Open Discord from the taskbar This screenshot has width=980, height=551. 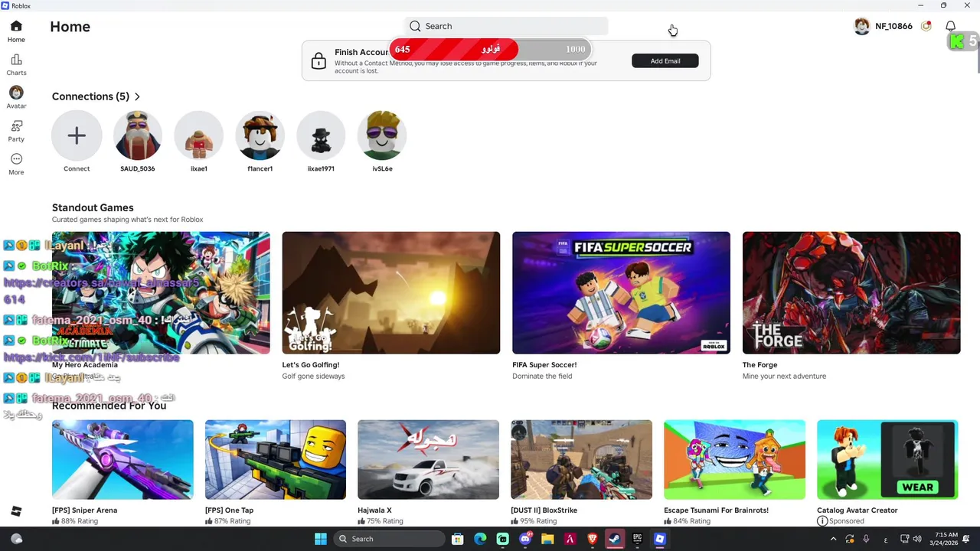coord(525,539)
